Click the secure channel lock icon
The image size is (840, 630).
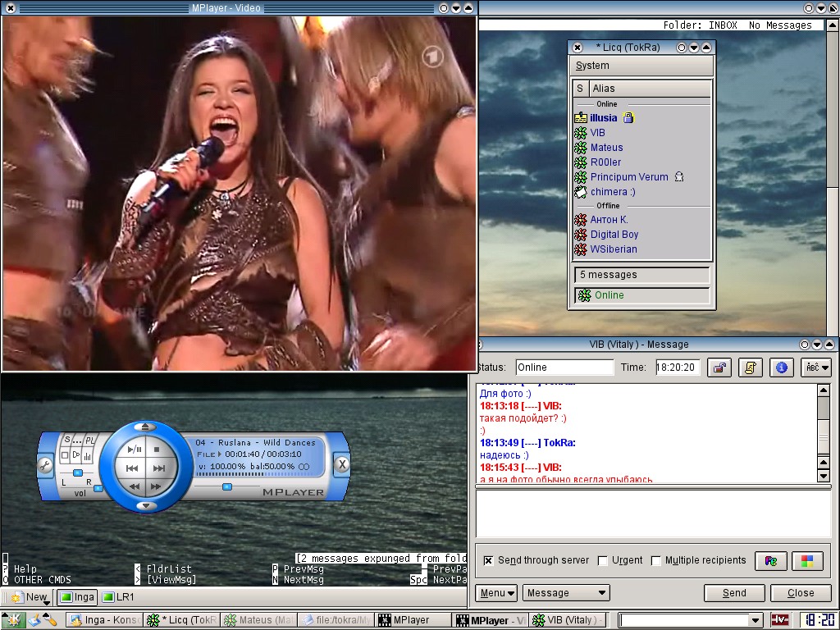click(719, 367)
